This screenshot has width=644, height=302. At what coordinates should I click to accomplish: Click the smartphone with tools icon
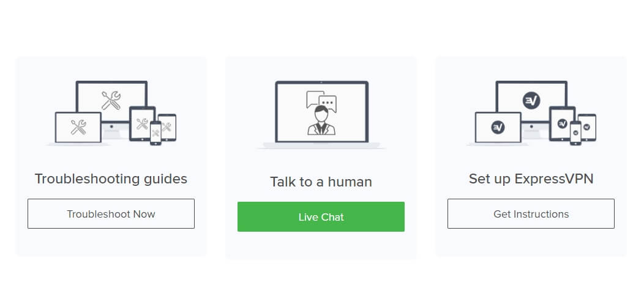(155, 133)
